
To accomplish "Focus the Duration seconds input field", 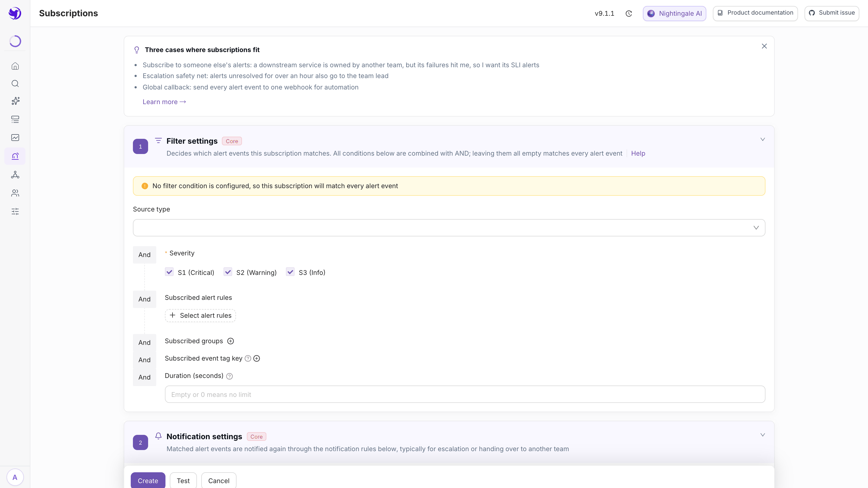I will coord(465,394).
